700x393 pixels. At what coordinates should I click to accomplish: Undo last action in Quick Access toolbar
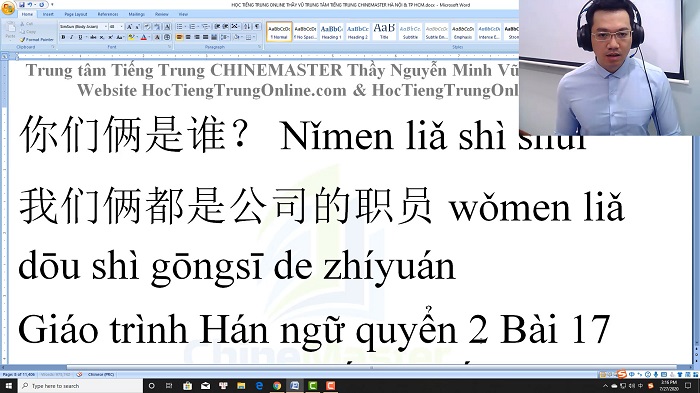point(30,5)
